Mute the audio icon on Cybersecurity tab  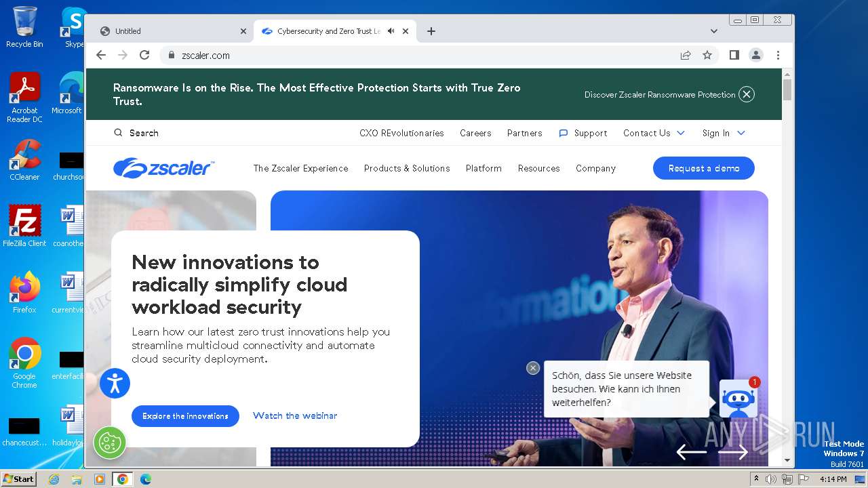(x=391, y=31)
